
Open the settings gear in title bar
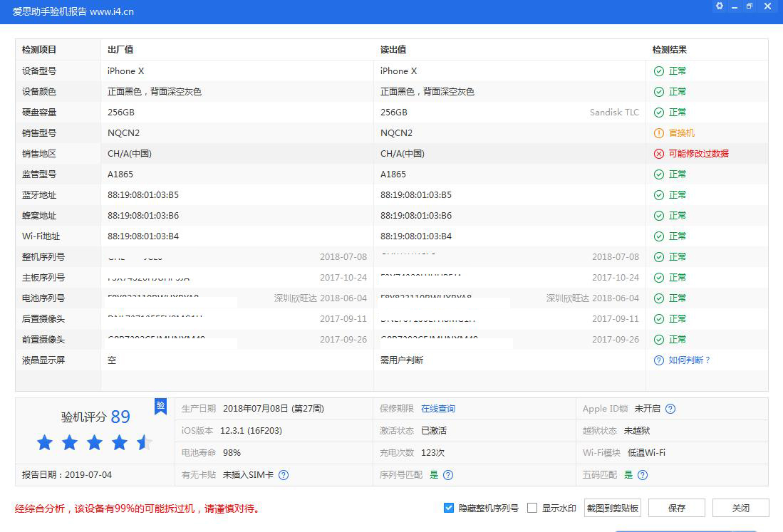(719, 6)
